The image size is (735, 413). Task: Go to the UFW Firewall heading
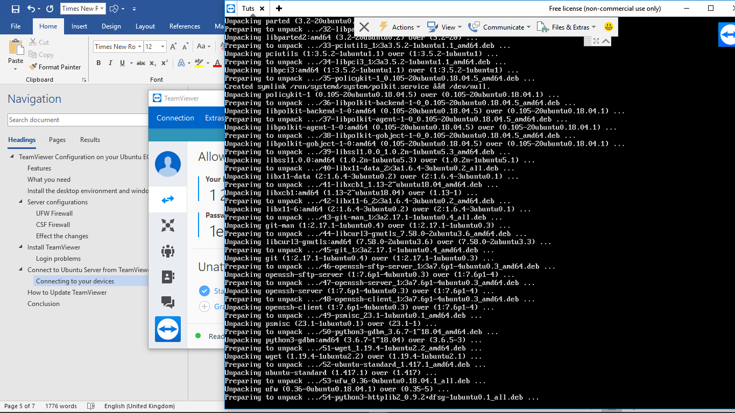[x=54, y=213]
